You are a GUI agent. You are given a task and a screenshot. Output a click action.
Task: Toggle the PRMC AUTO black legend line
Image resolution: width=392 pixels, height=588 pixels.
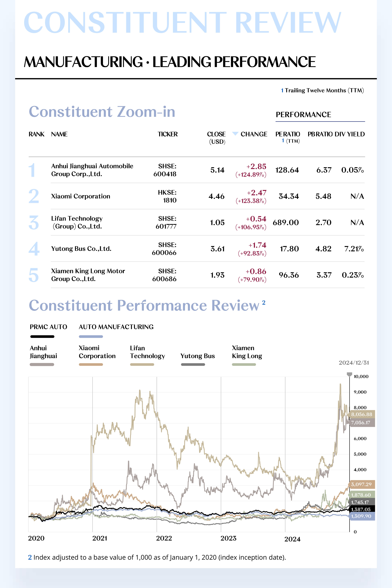pos(42,336)
